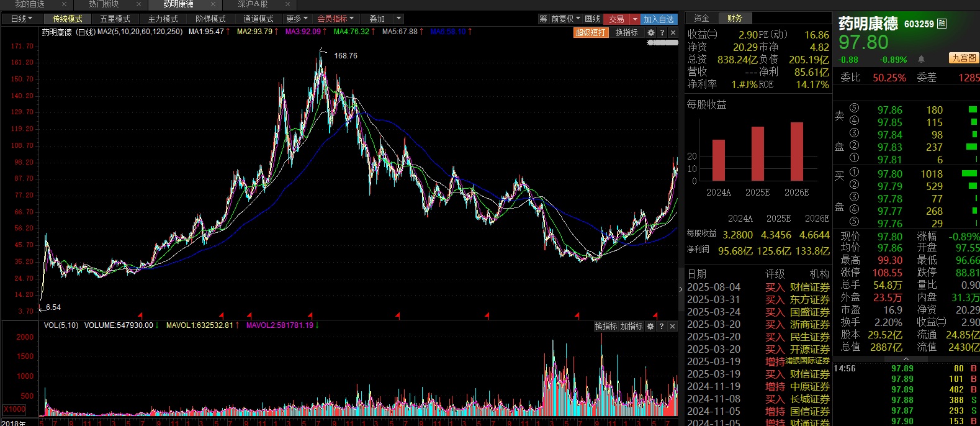Click the 图 icon next to stock code 603259
Image resolution: width=980 pixels, height=426 pixels.
coord(942,24)
